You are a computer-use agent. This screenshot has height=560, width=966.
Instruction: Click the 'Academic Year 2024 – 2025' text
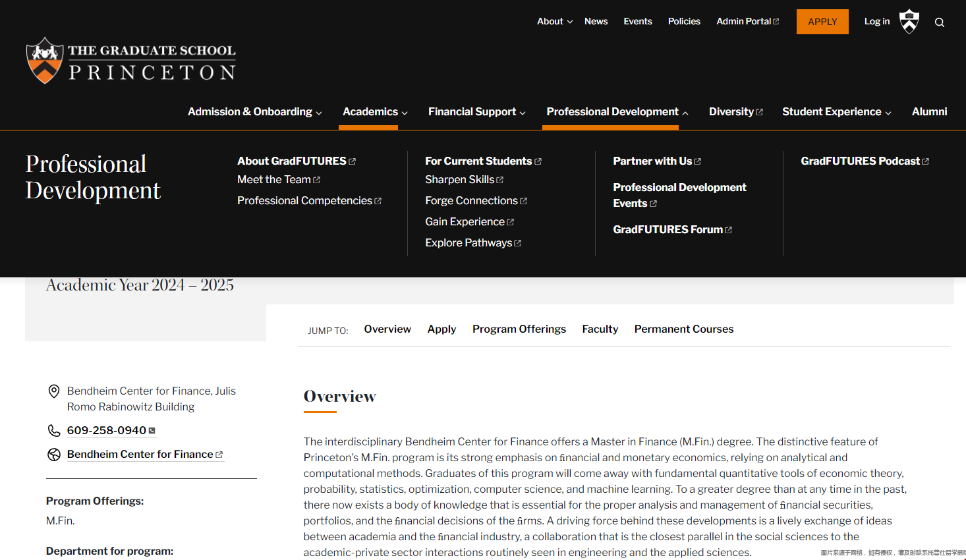[140, 285]
